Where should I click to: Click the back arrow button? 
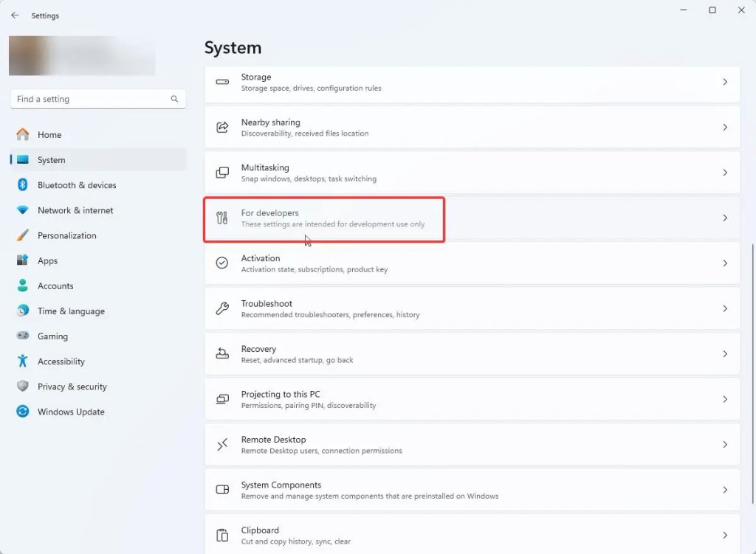coord(14,15)
